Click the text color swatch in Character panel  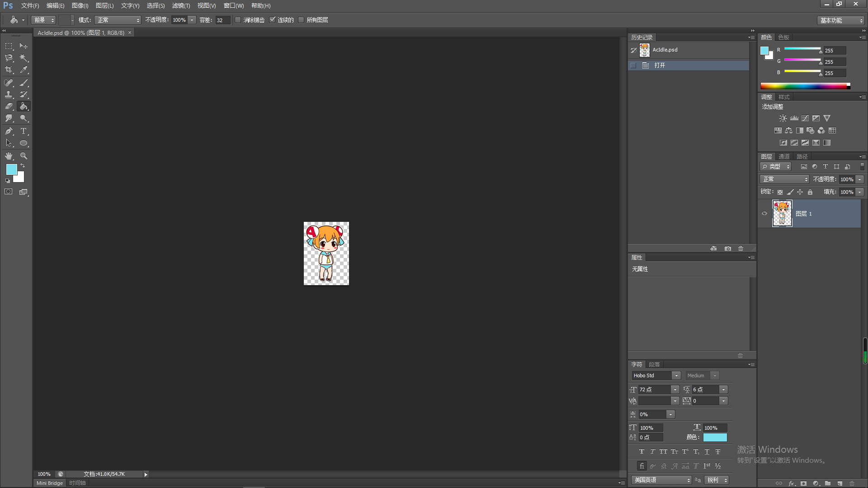pos(715,437)
